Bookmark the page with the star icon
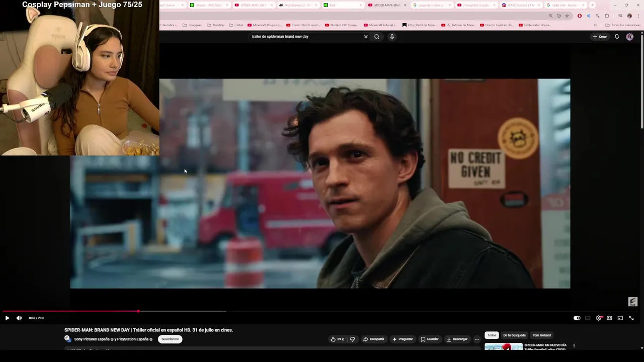 567,16
